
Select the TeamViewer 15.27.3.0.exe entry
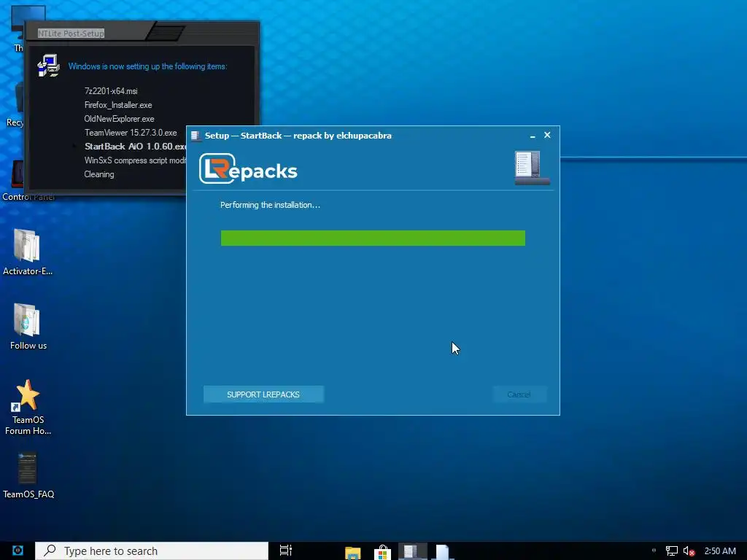131,133
